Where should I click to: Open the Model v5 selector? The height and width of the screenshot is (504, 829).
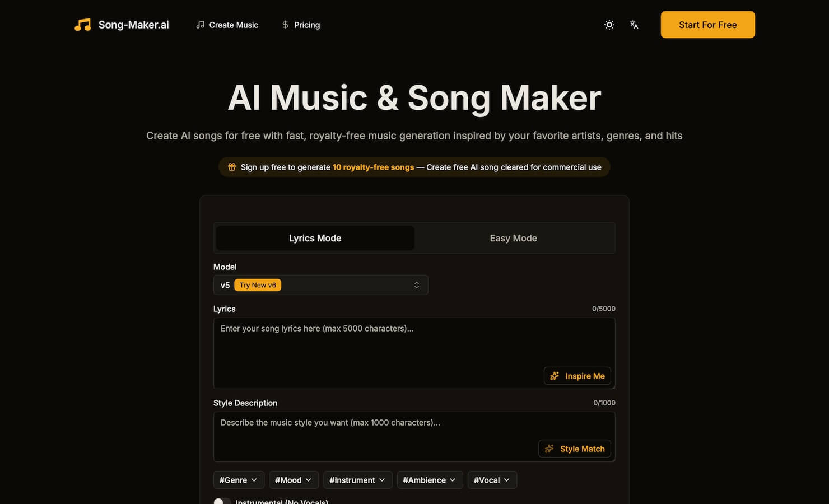pos(320,284)
